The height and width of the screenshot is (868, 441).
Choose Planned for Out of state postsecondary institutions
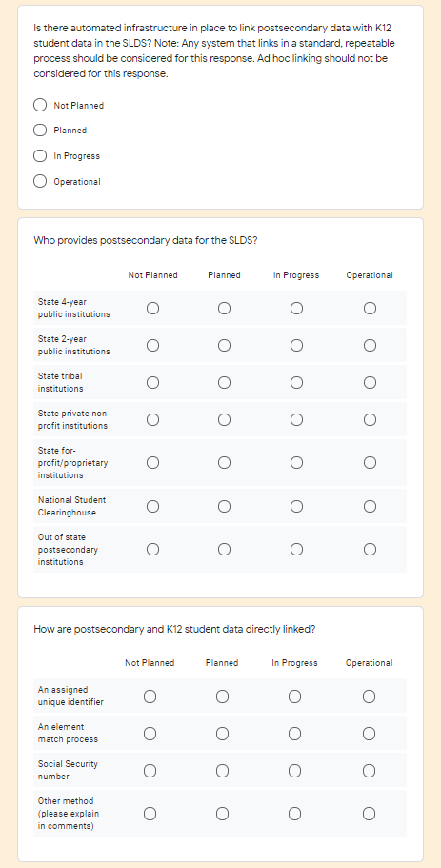[224, 549]
